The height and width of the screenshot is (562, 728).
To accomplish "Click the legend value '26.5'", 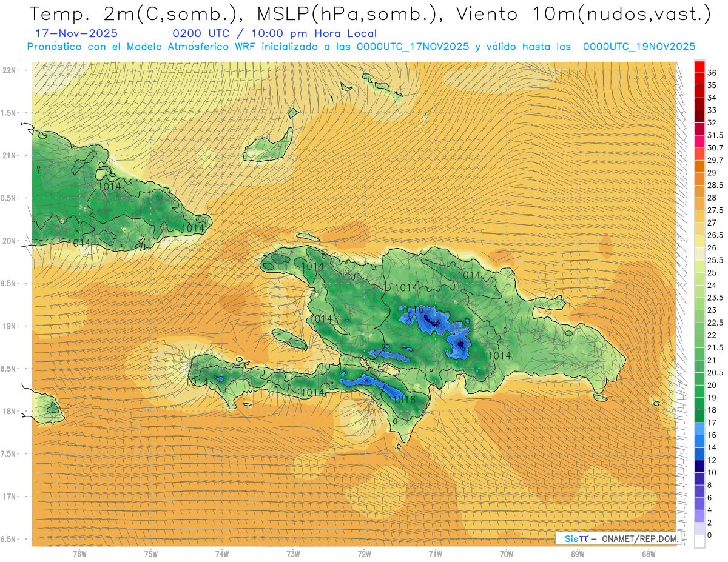I will click(716, 235).
